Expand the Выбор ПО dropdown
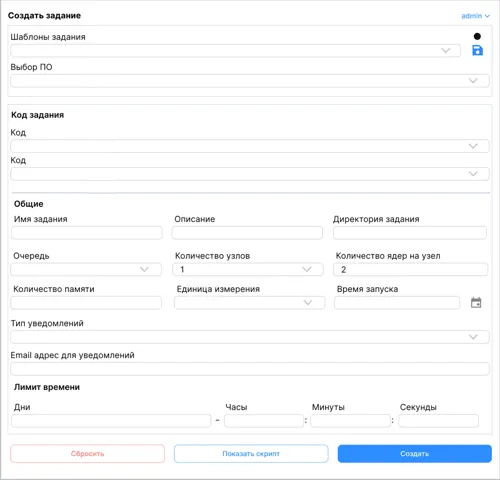This screenshot has height=480, width=500. (x=250, y=81)
